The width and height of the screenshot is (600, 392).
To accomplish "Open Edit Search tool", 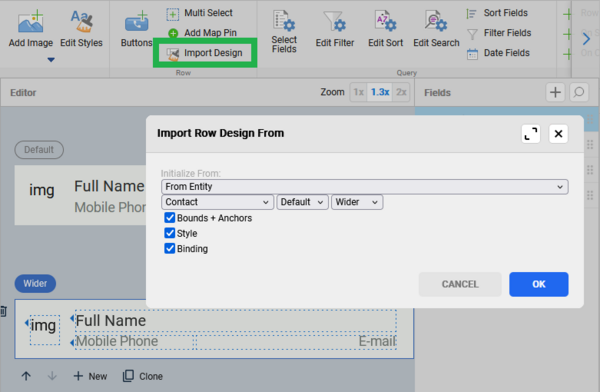I will (x=436, y=29).
